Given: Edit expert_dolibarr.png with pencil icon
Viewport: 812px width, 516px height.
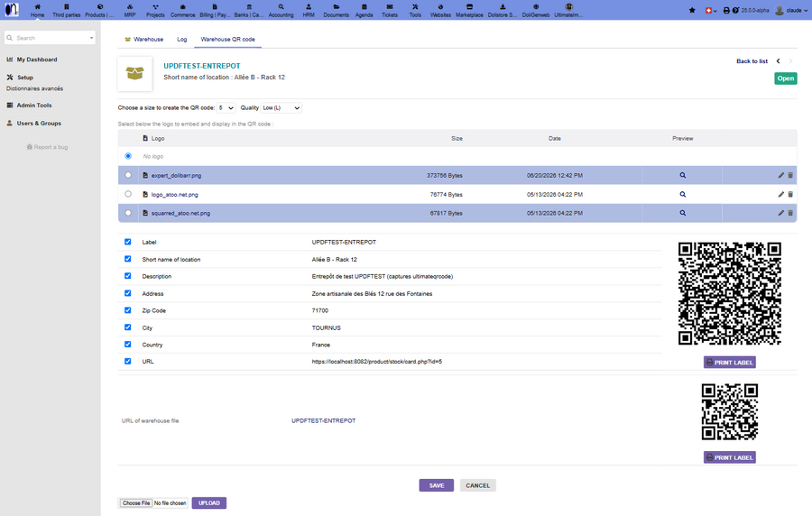Looking at the screenshot, I should tap(781, 175).
